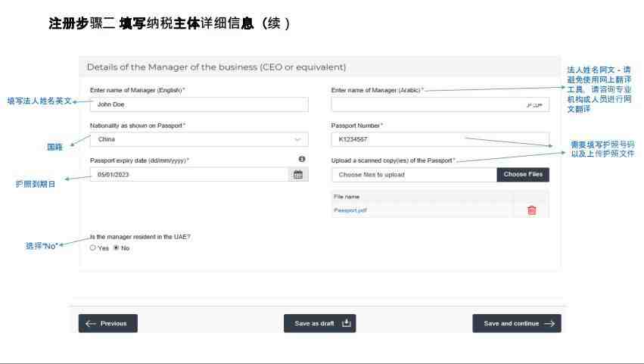
Task: Select Yes for manager resident in UAE
Action: point(93,247)
